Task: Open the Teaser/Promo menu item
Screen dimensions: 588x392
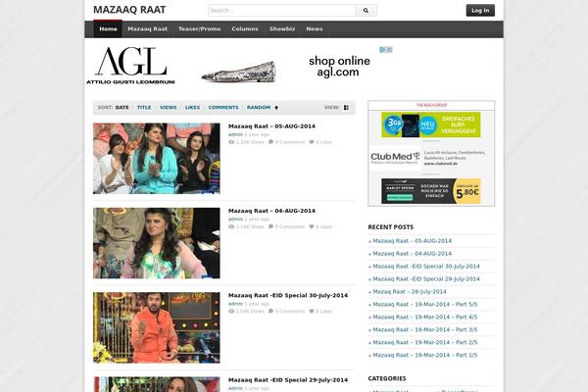Action: tap(200, 28)
